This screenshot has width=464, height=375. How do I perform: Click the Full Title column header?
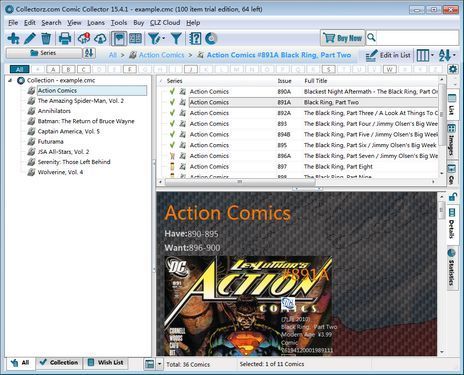click(315, 81)
